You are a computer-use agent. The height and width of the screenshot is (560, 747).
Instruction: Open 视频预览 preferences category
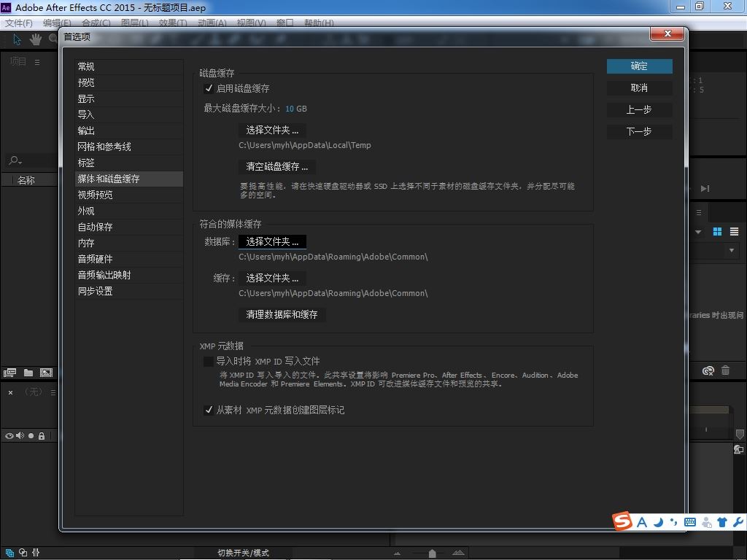pos(128,195)
